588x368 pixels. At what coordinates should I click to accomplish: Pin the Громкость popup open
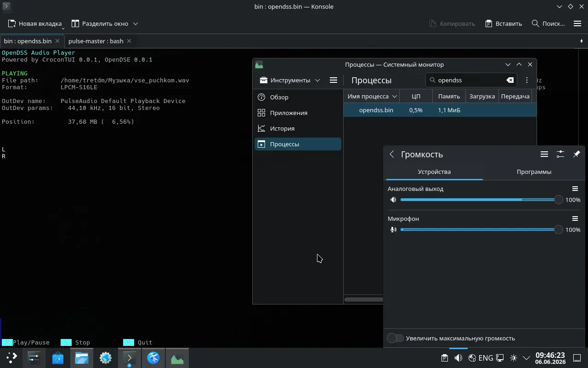point(577,155)
